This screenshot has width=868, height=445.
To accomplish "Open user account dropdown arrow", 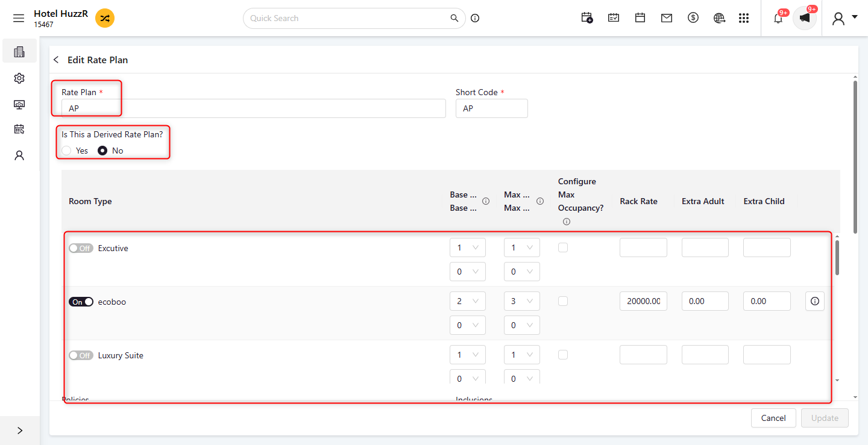I will pos(855,17).
